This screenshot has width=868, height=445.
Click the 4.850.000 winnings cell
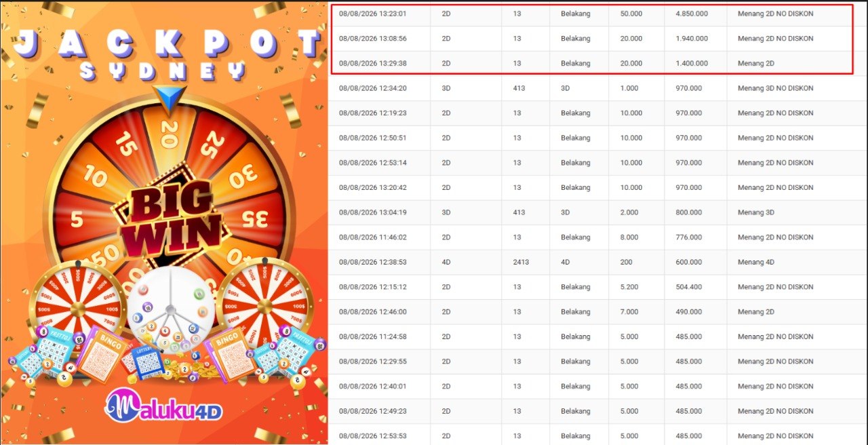[x=692, y=14]
